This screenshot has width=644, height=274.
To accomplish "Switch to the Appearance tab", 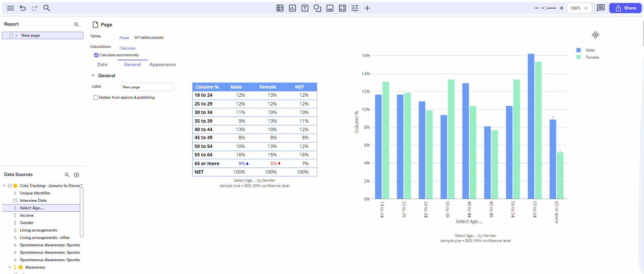I will click(x=163, y=65).
